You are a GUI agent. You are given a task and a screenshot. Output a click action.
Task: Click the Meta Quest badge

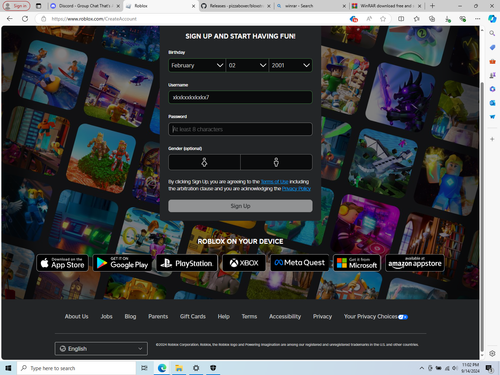(x=300, y=263)
